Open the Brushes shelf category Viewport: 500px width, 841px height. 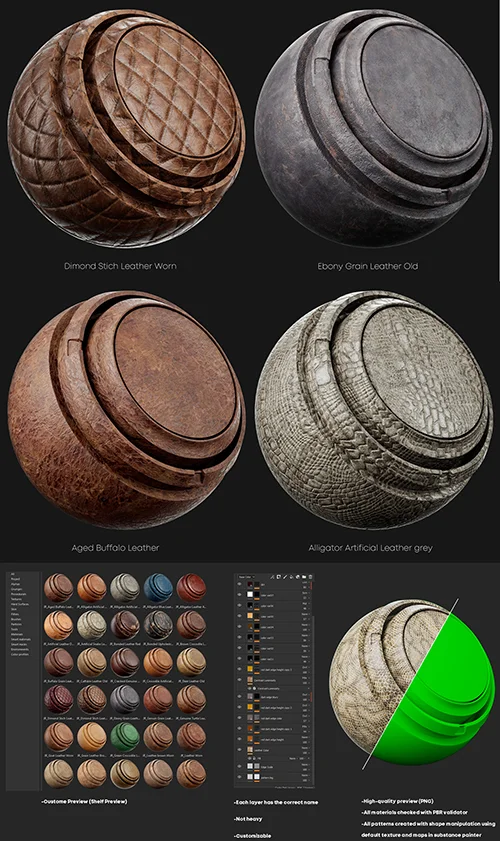(16, 619)
